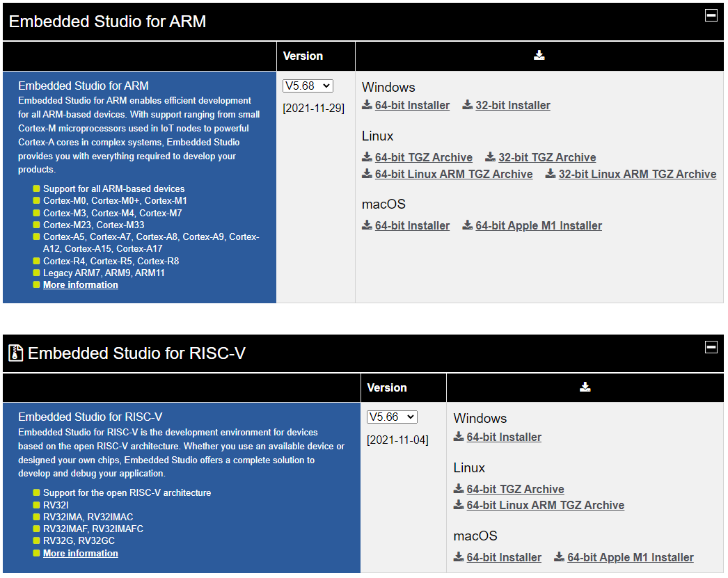
Task: Select "Cortex-M0, Cortex-M0+, Cortex-M1" list item
Action: point(115,201)
